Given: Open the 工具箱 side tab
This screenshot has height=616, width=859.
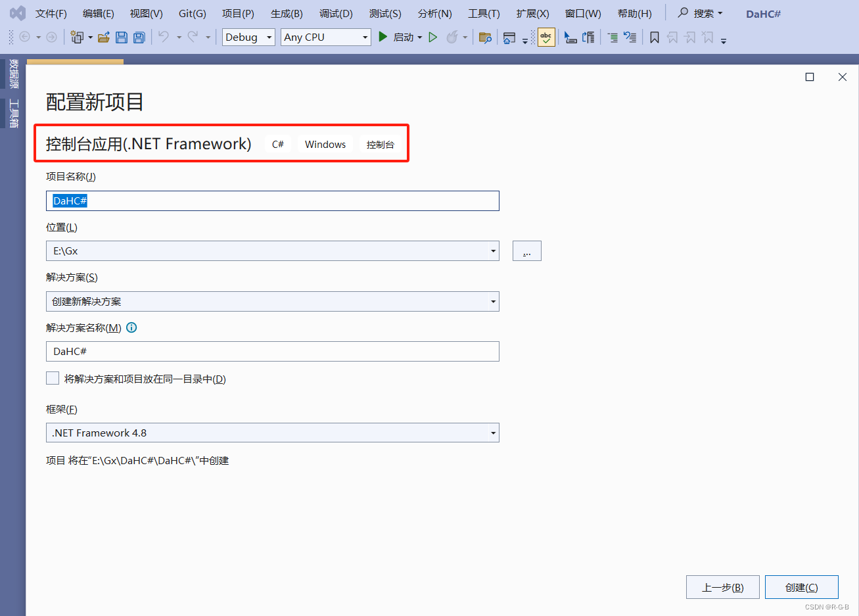Looking at the screenshot, I should coord(14,114).
